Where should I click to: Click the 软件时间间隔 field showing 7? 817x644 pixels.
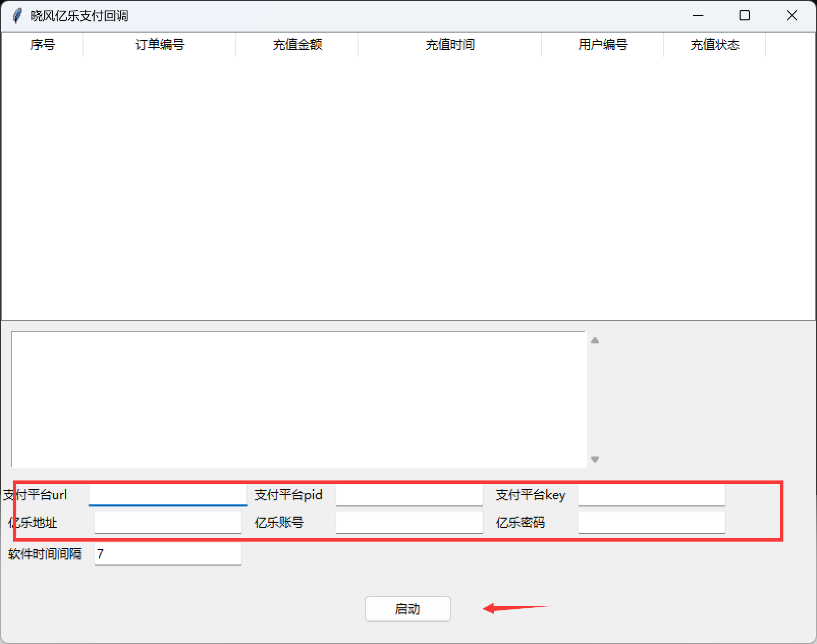[x=168, y=554]
